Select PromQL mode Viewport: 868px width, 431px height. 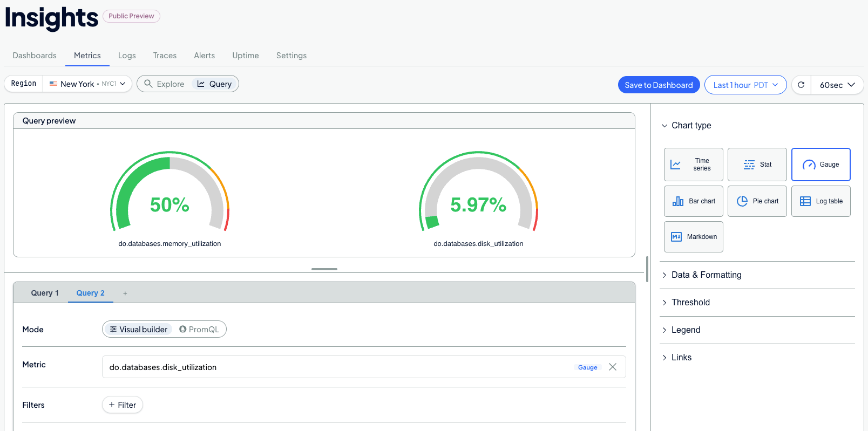pyautogui.click(x=199, y=330)
